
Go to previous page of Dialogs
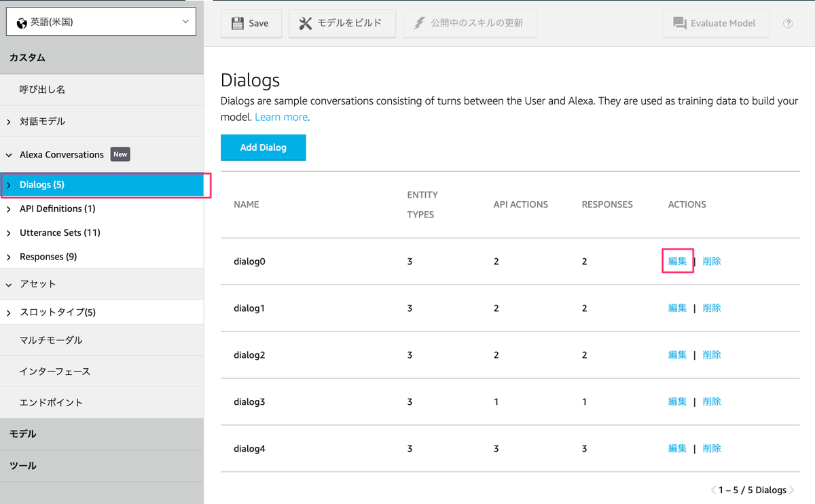tap(713, 490)
